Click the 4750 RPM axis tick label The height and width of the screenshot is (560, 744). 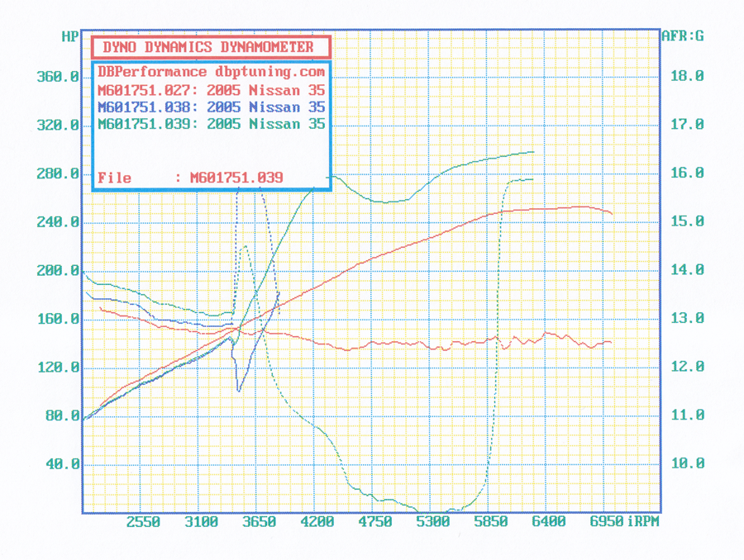[x=374, y=522]
